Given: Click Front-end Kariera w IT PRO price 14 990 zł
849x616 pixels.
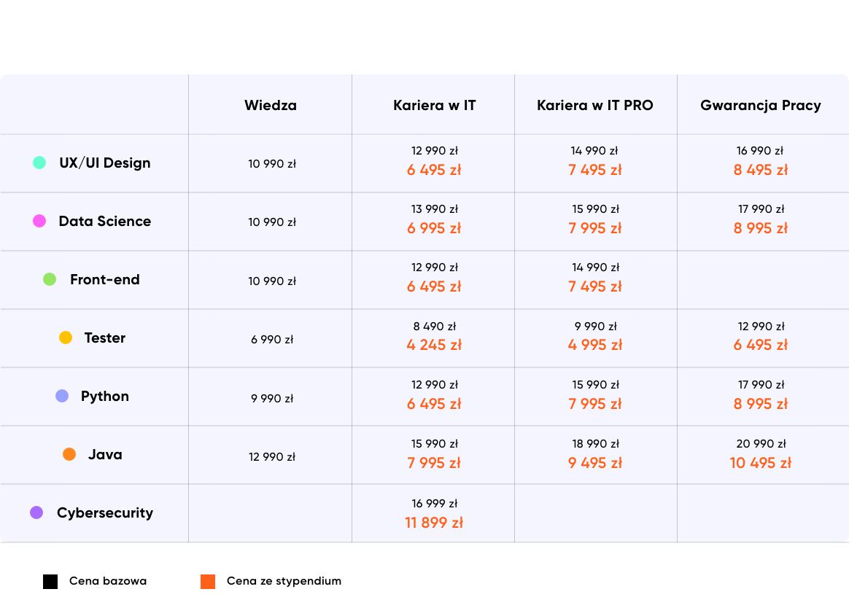Looking at the screenshot, I should 596,268.
